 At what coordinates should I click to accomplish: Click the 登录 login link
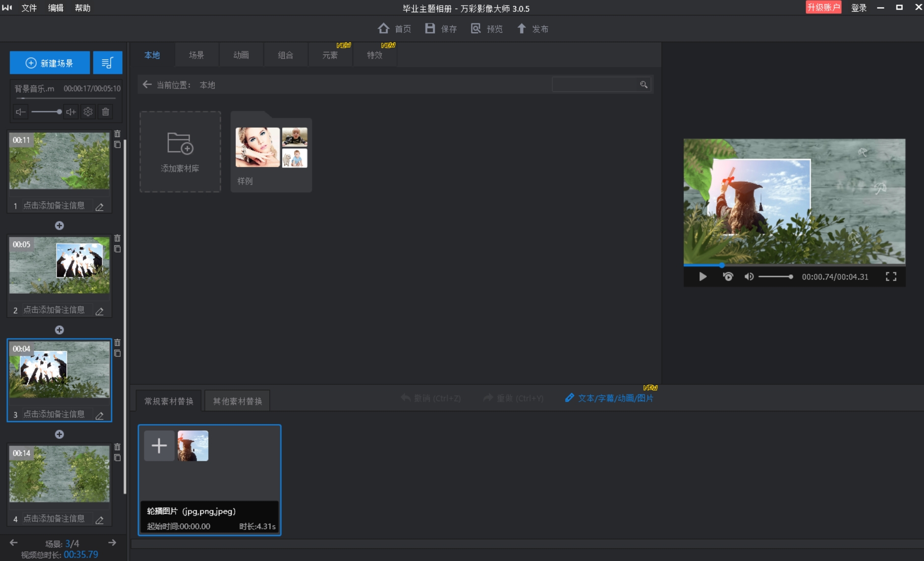[859, 8]
